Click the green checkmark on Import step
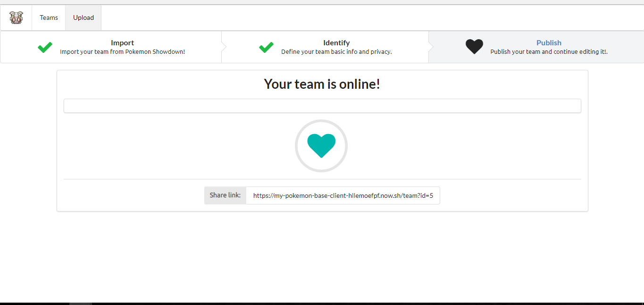644x305 pixels. [x=45, y=47]
